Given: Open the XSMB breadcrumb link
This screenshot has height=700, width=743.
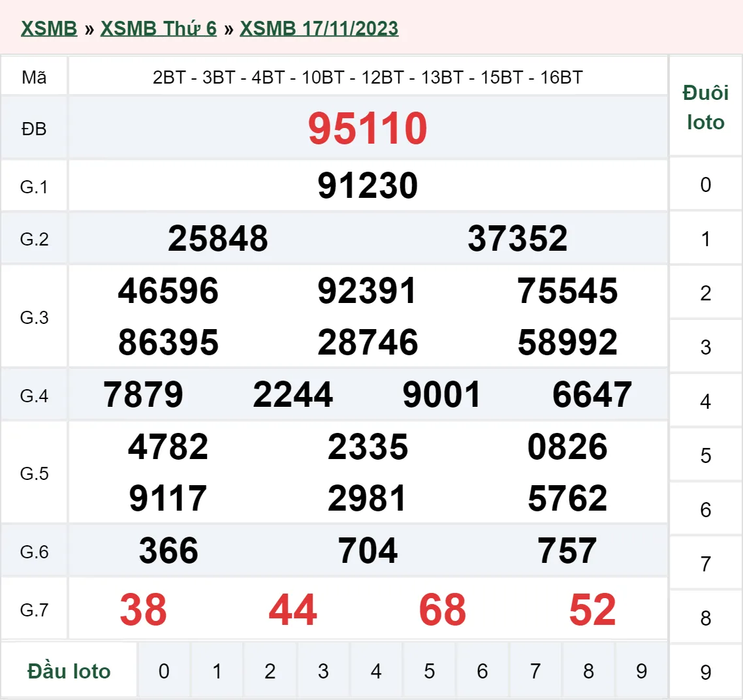Looking at the screenshot, I should [48, 28].
